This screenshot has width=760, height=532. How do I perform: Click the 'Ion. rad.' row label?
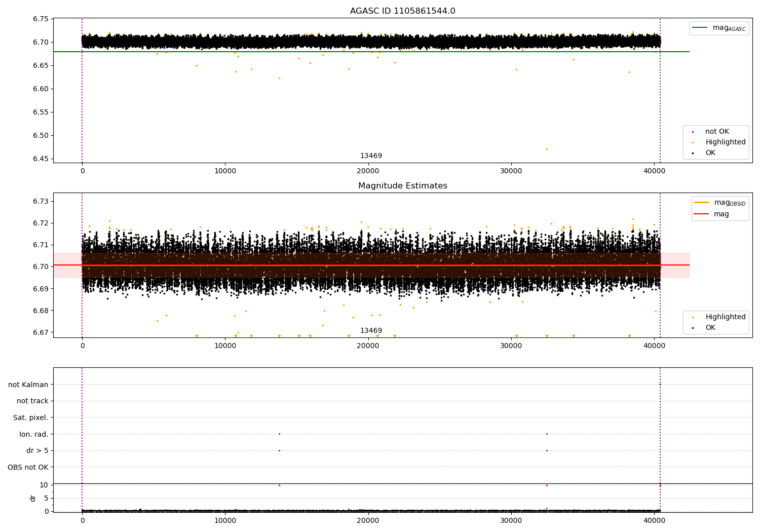(34, 434)
